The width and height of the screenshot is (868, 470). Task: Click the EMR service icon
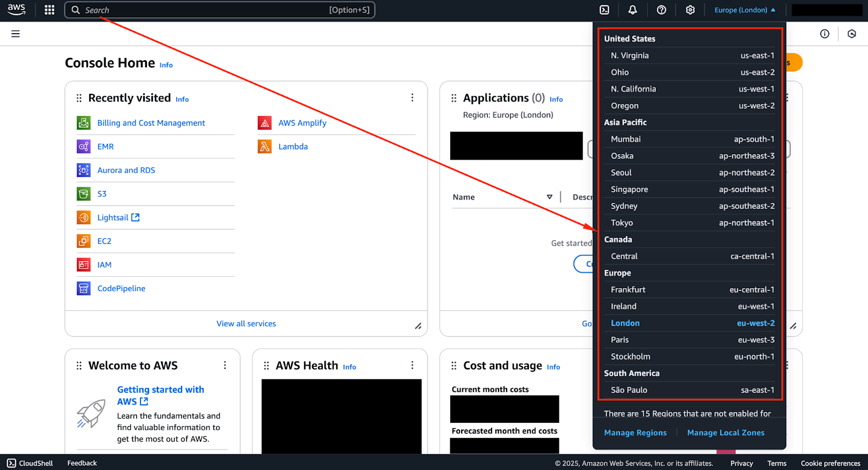(x=84, y=147)
